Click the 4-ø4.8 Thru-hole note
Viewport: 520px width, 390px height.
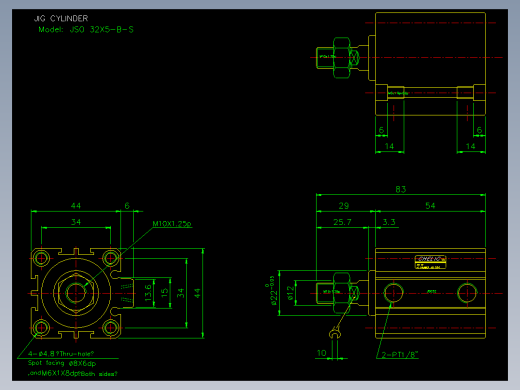click(x=61, y=354)
